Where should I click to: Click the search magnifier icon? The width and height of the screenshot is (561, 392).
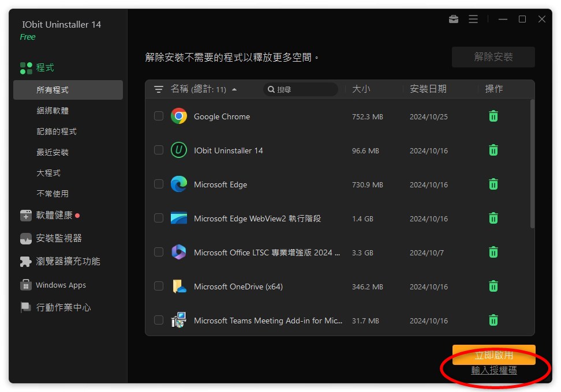[x=271, y=89]
